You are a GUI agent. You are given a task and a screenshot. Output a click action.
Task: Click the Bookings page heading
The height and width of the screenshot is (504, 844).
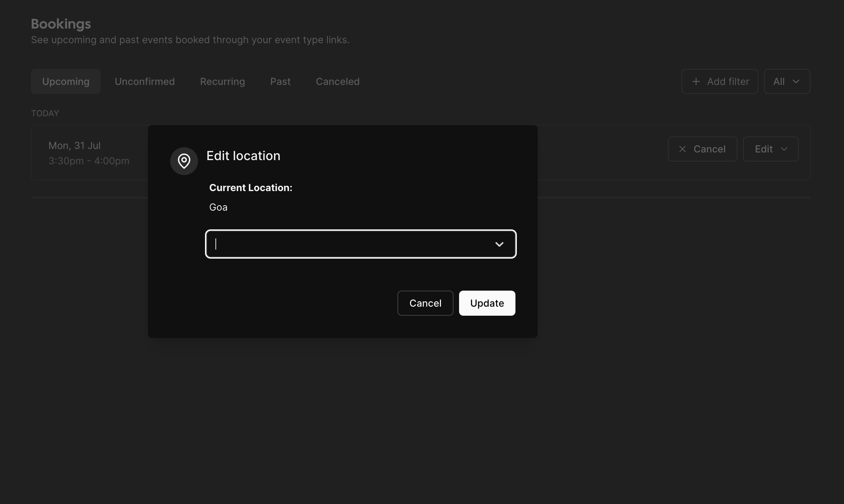tap(61, 24)
